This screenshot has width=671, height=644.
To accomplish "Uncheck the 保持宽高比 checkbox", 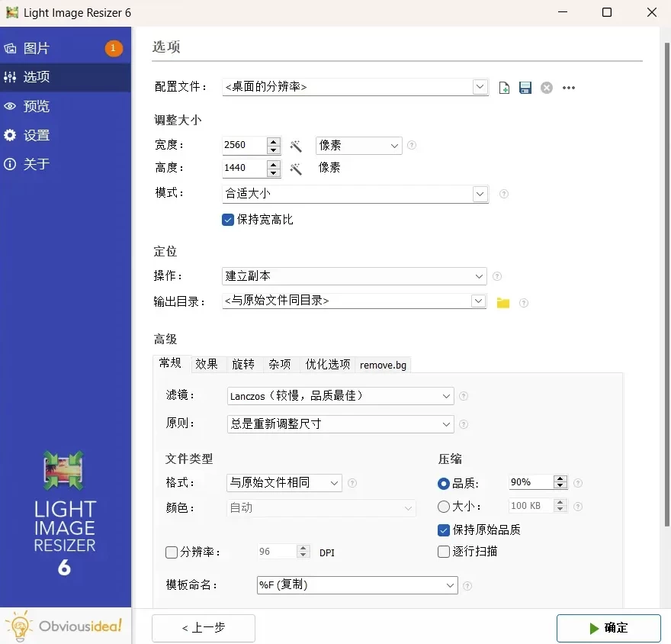I will pyautogui.click(x=227, y=219).
